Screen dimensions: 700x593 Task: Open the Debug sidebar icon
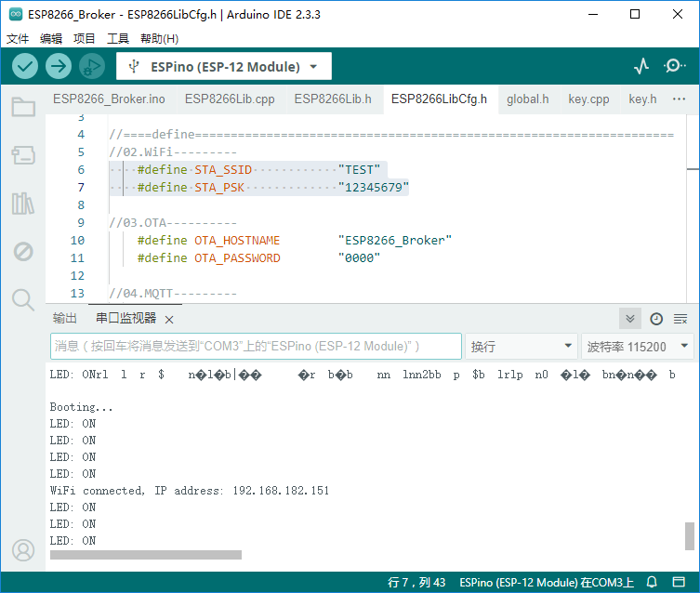pyautogui.click(x=23, y=252)
